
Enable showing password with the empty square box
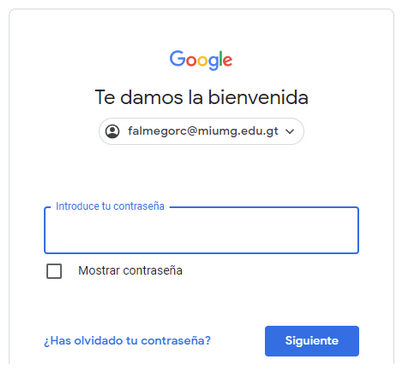pos(54,271)
